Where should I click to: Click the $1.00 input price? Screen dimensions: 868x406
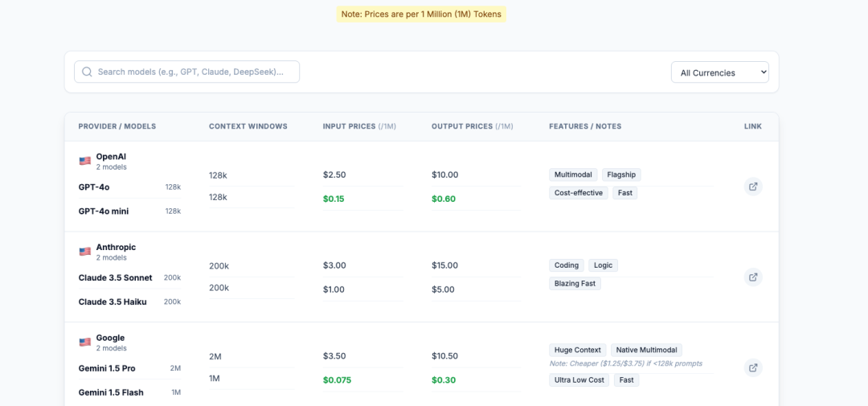(334, 289)
